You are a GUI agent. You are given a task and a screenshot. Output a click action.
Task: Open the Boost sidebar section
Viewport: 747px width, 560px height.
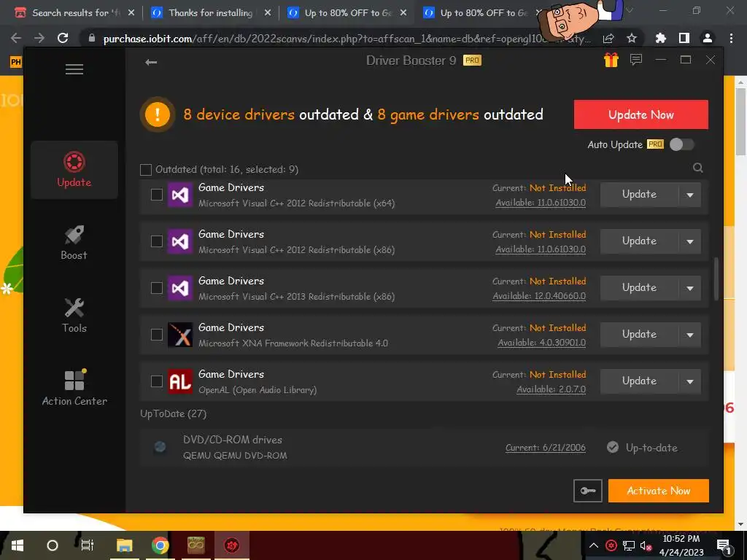(74, 243)
